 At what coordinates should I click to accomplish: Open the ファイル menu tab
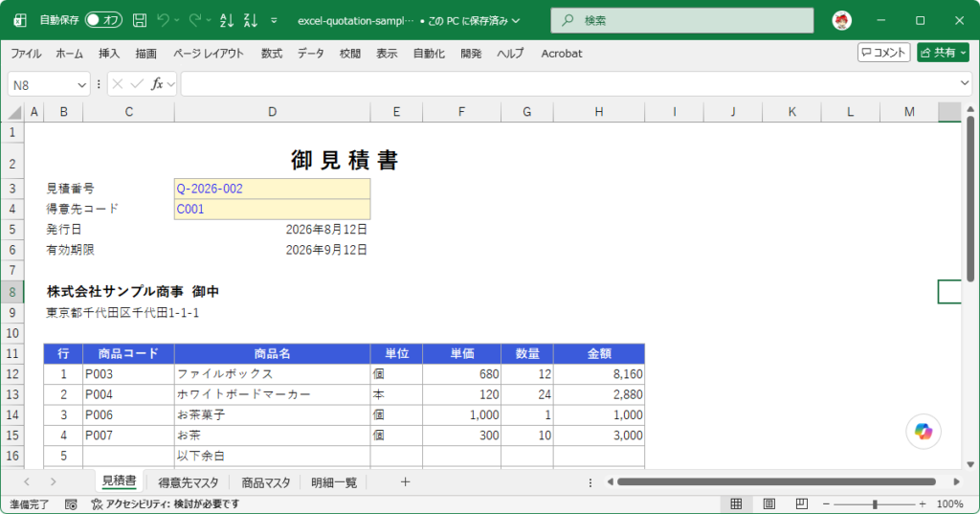pos(26,54)
